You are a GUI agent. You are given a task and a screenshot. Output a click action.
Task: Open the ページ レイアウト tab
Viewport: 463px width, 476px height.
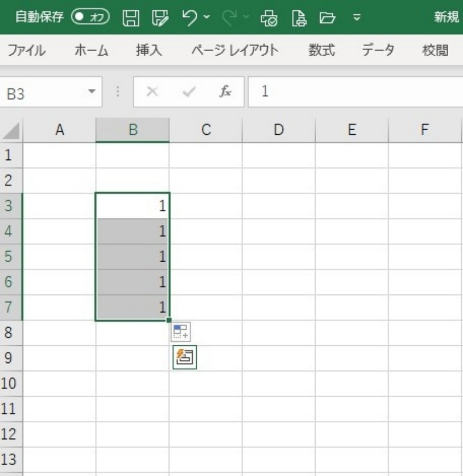[x=235, y=50]
